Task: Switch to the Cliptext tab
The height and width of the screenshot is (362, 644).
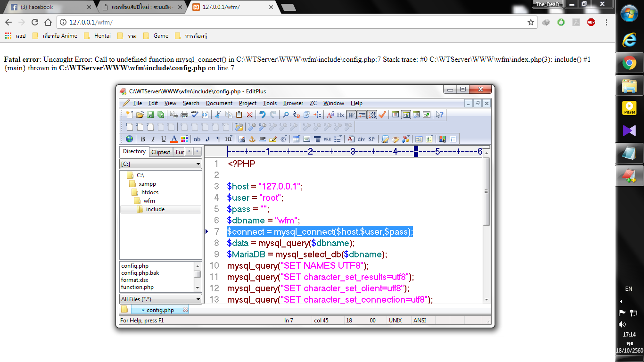Action: pyautogui.click(x=161, y=152)
